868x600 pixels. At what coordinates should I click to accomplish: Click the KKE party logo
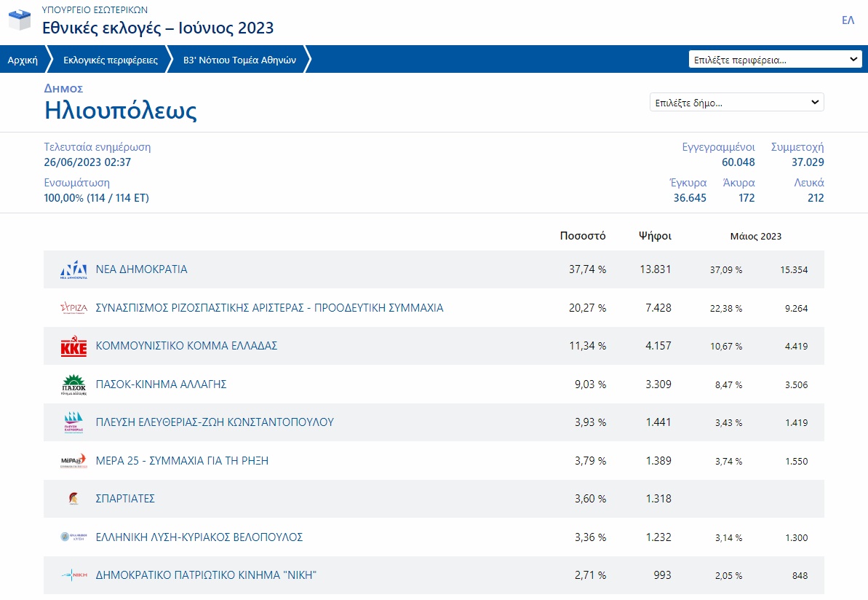tap(73, 347)
